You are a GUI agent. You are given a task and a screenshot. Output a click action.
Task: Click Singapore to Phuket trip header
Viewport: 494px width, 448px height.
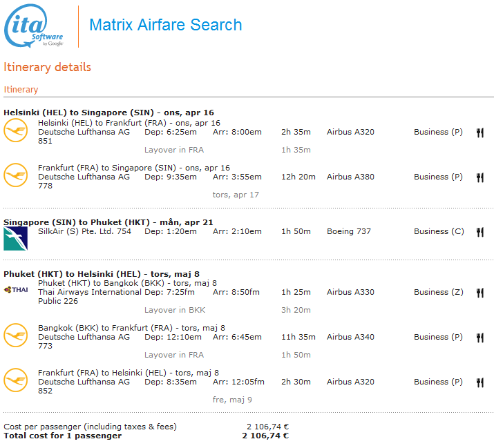click(108, 222)
